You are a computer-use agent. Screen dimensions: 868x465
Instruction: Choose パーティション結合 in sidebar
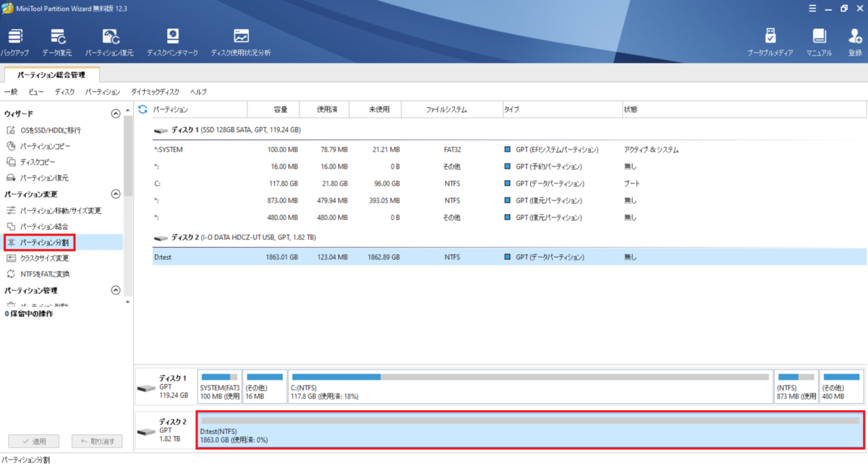coord(37,226)
